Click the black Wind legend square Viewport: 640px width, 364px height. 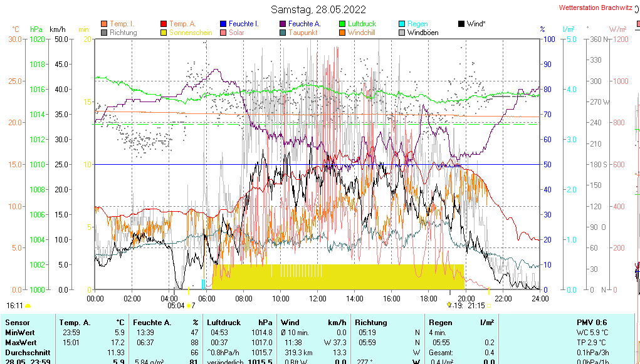tap(461, 24)
